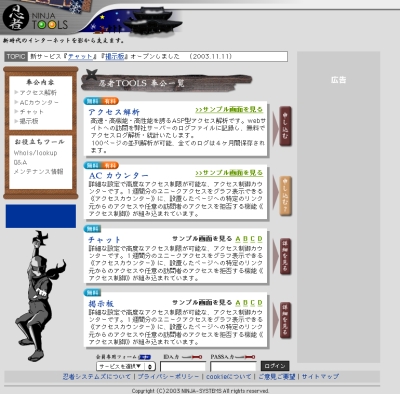This screenshot has height=394, width=400.
Task: Open 掲示板 sample D
Action: tap(260, 303)
